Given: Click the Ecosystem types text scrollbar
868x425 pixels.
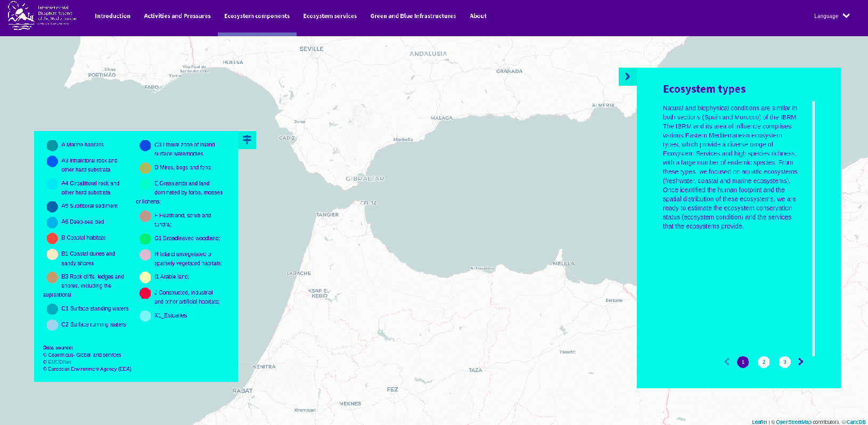Looking at the screenshot, I should 814,228.
